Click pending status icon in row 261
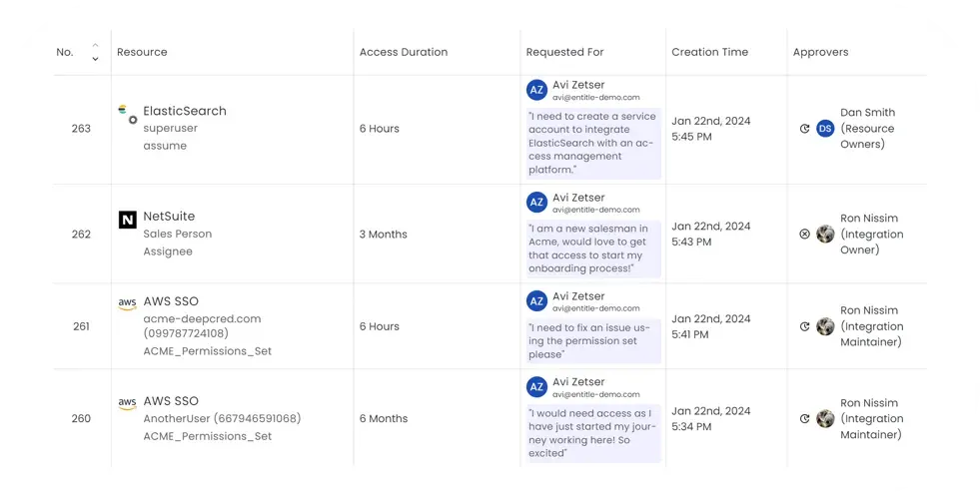The width and height of the screenshot is (980, 495). click(x=805, y=326)
